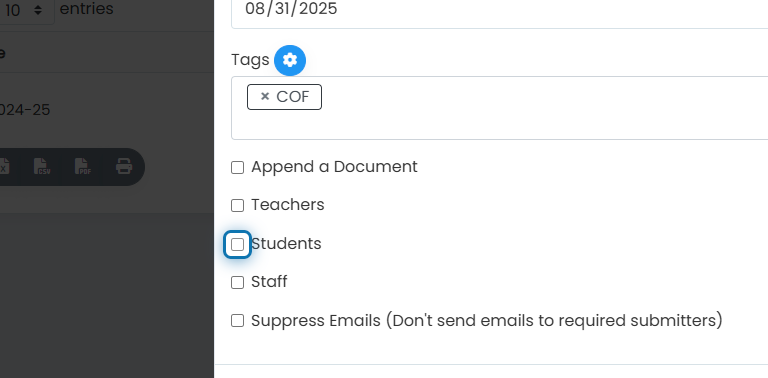The height and width of the screenshot is (378, 768).
Task: Check the Teachers checkbox
Action: [x=238, y=205]
